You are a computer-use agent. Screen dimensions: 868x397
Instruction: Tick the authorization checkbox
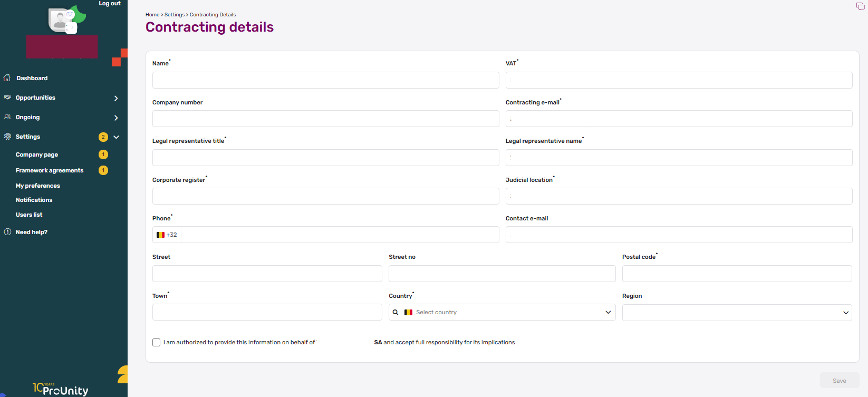(x=156, y=343)
